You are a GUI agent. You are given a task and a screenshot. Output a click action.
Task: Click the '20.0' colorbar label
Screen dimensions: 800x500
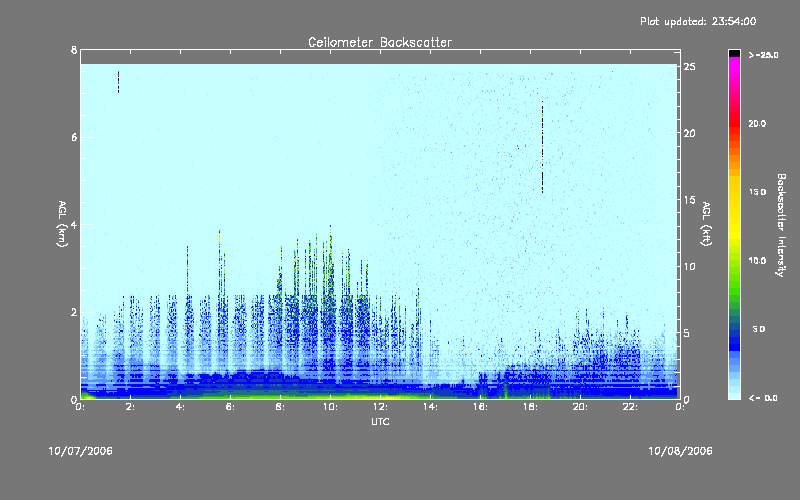pyautogui.click(x=757, y=123)
